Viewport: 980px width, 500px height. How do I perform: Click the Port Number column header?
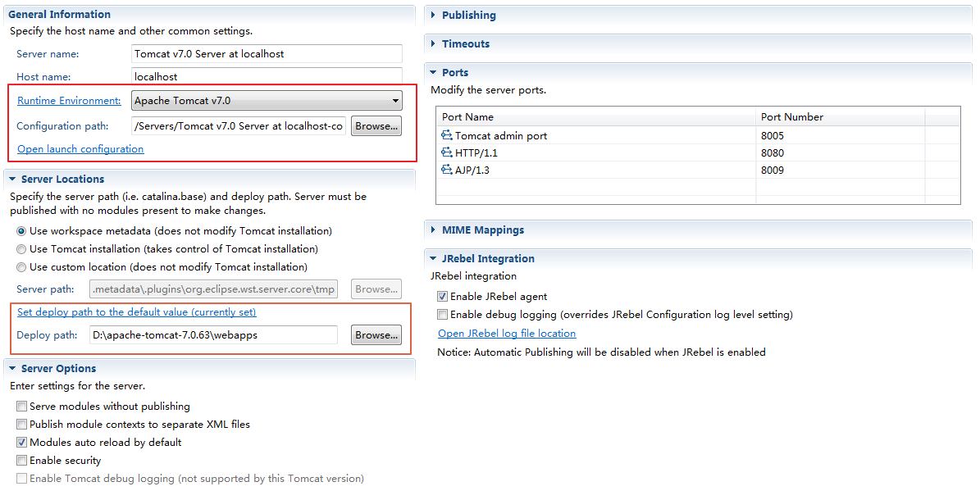(840, 116)
